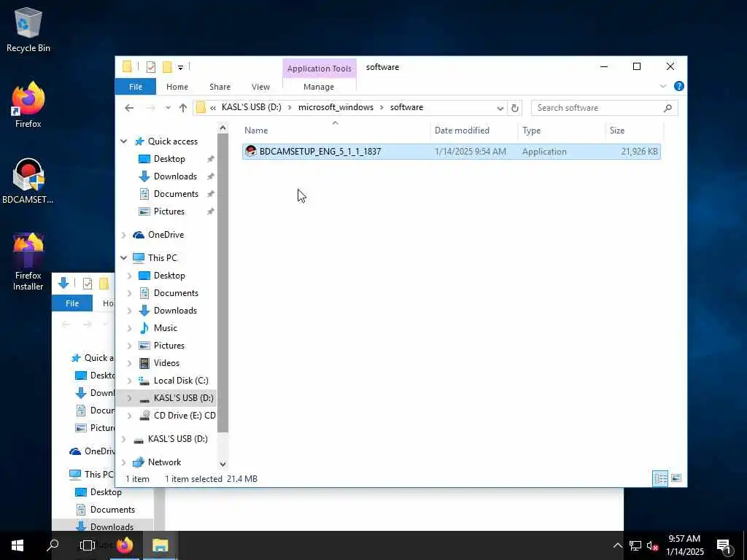Switch to Details view in status bar
Viewport: 747px width, 560px height.
tap(660, 478)
